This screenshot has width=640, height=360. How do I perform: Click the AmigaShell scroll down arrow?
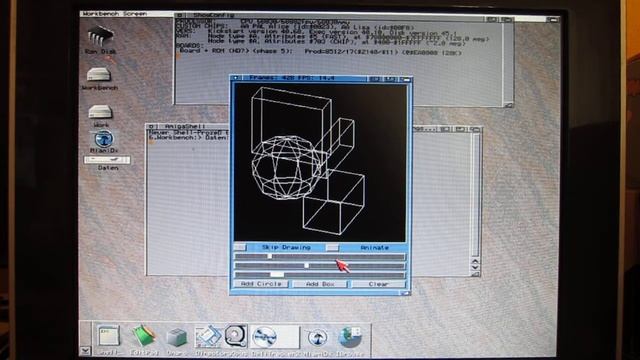[x=475, y=267]
